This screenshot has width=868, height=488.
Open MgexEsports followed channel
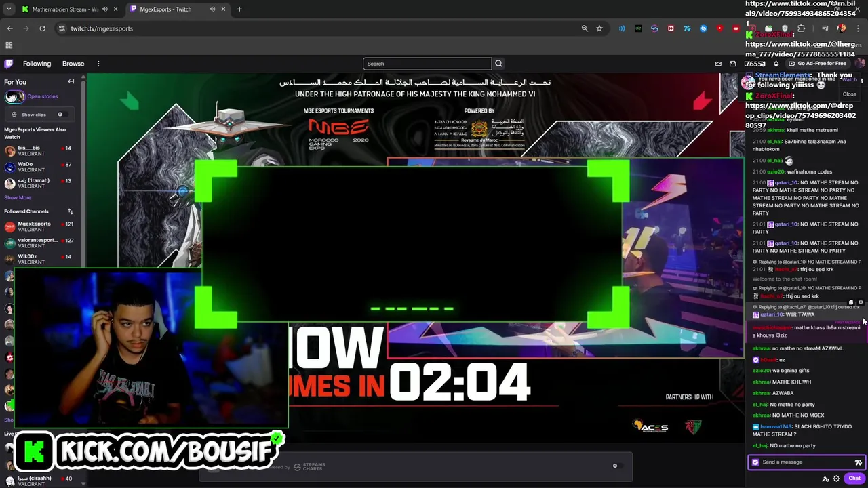tap(41, 226)
